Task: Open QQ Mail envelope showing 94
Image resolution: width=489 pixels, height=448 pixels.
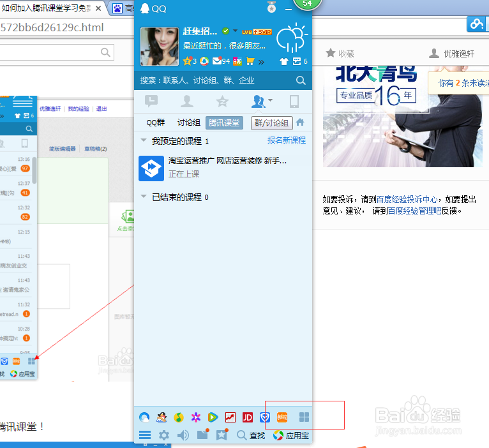Action: click(x=221, y=61)
